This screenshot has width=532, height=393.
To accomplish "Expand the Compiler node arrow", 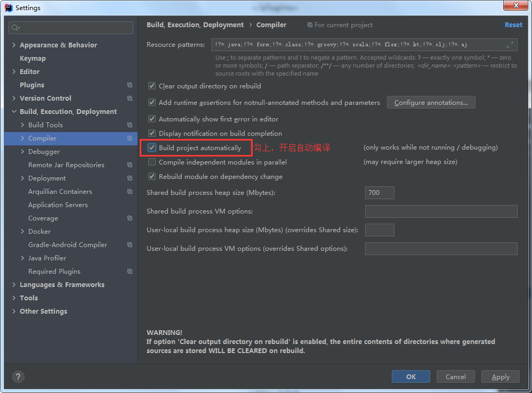I will click(x=22, y=138).
